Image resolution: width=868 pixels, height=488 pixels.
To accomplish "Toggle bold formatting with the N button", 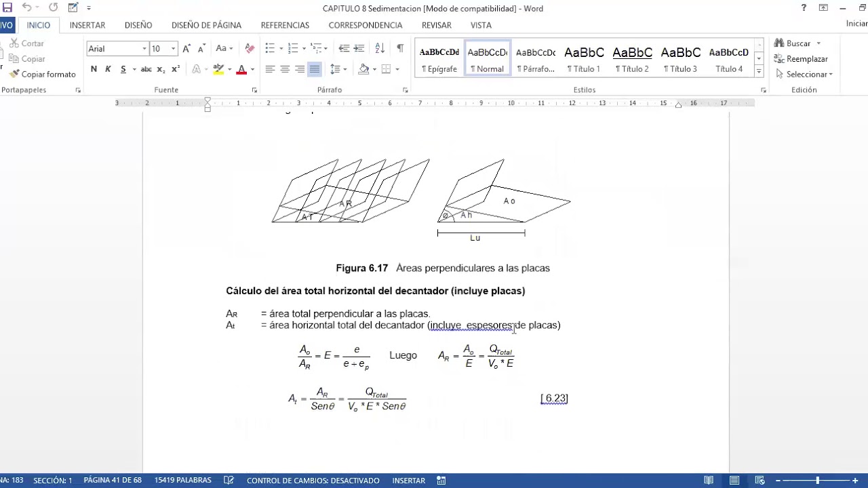I will coord(94,69).
